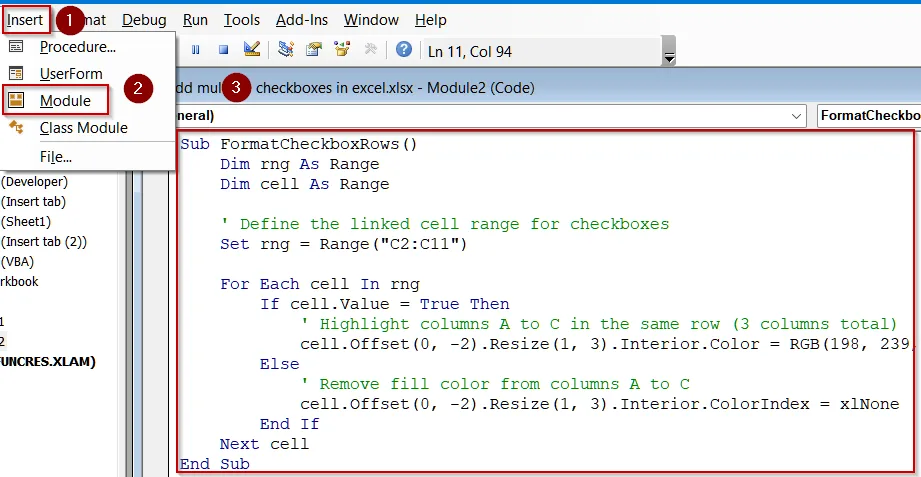Image resolution: width=921 pixels, height=477 pixels.
Task: Toggle Design Mode icon in toolbar
Action: tap(252, 50)
